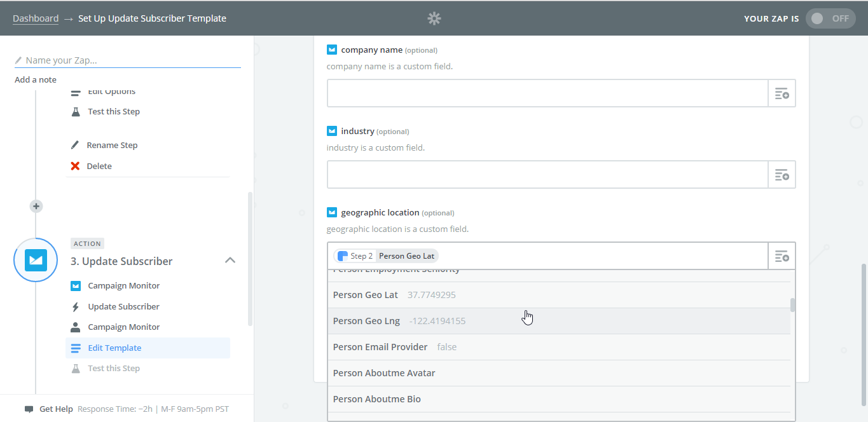
Task: Select Person Geo Lng option
Action: (559, 321)
